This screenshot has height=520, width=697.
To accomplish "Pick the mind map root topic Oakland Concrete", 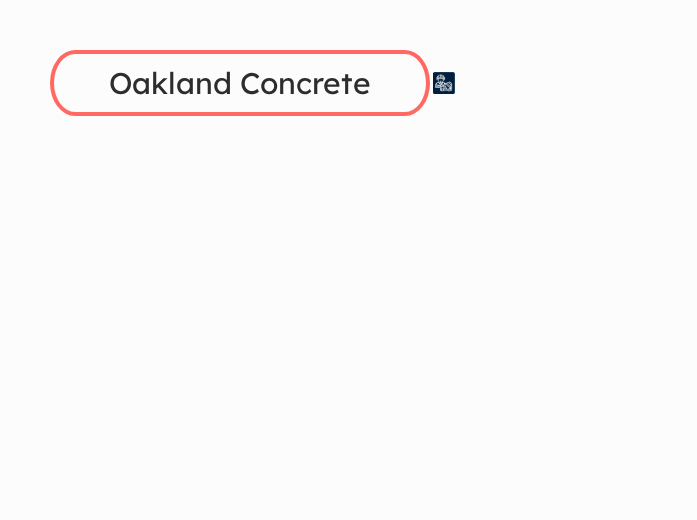I will (x=240, y=83).
